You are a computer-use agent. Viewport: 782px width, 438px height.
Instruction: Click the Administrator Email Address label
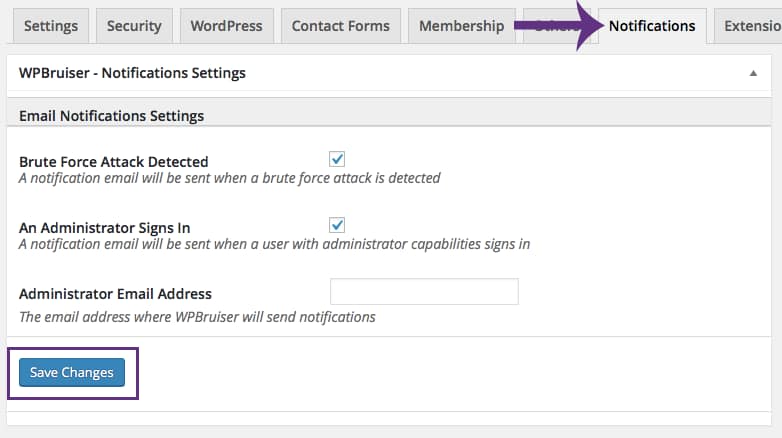116,294
